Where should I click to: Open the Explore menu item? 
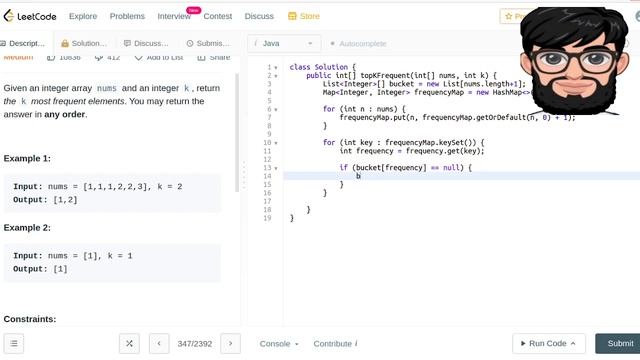pyautogui.click(x=83, y=16)
